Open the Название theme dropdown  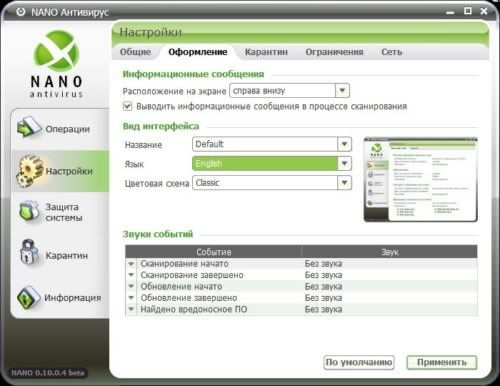pos(344,144)
